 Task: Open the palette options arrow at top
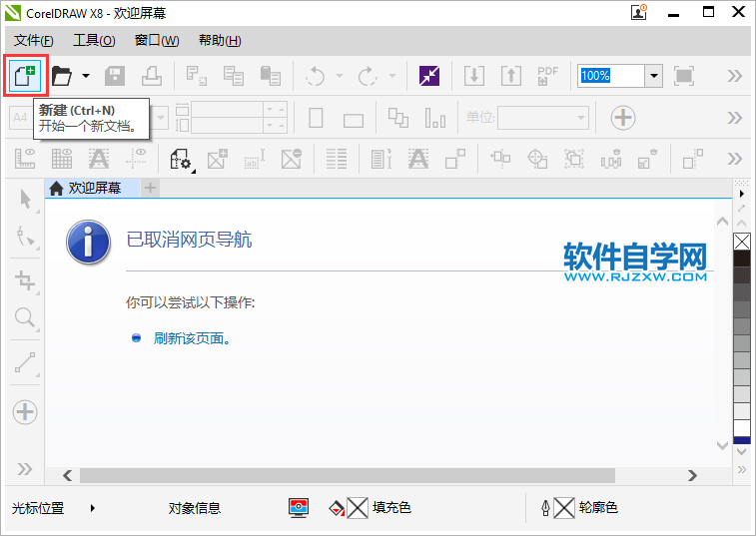[742, 194]
